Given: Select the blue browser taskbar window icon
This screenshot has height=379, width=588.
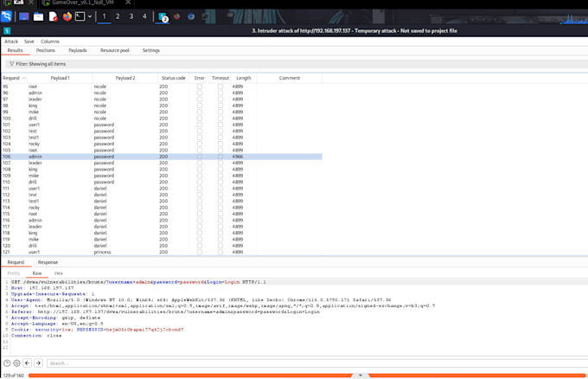Looking at the screenshot, I should 191,16.
